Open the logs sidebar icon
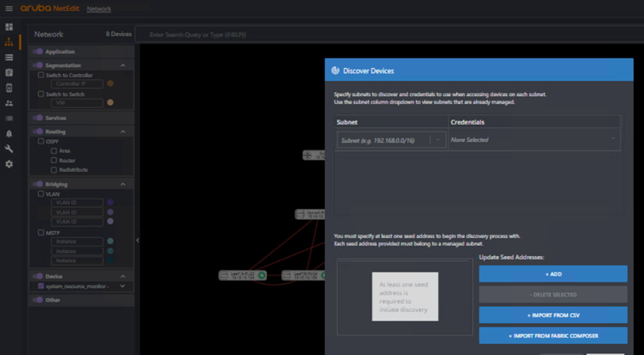Viewport: 644px width, 355px height. [9, 118]
